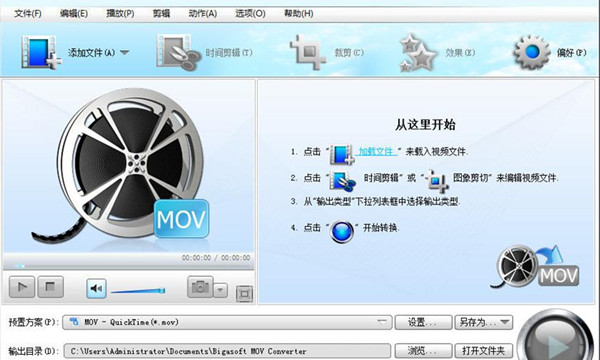Viewport: 600px width, 360px height.
Task: Expand the snapshot options dropdown arrow
Action: 220,290
